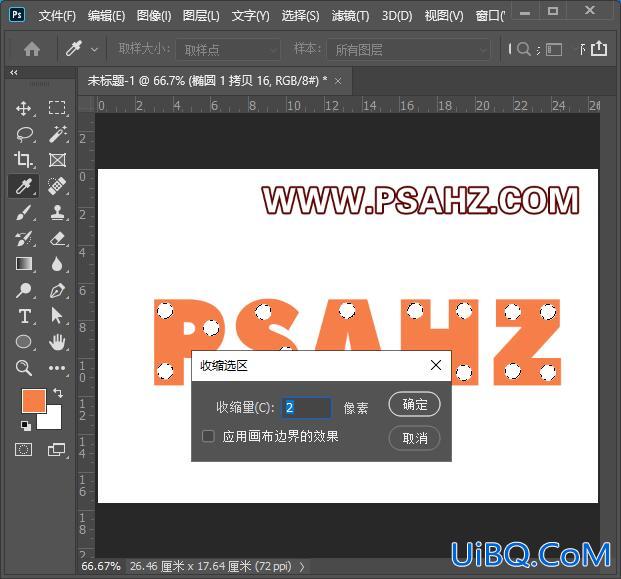The height and width of the screenshot is (579, 621).
Task: Confirm contract selection with 确定 button
Action: tap(414, 404)
